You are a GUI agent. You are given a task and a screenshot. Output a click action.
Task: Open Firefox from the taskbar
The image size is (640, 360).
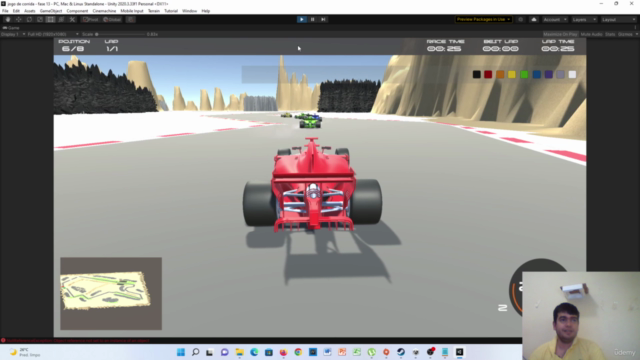click(x=284, y=352)
